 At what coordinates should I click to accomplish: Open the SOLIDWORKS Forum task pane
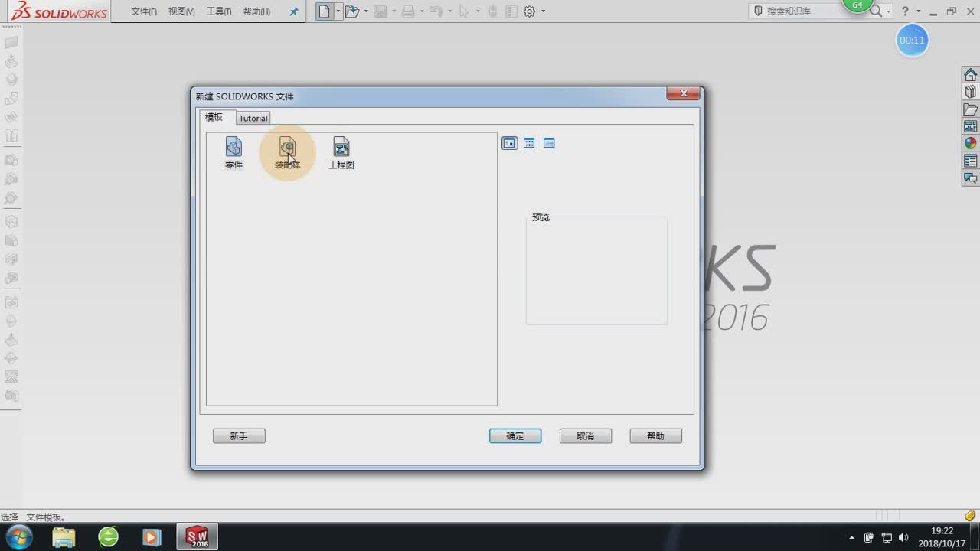coord(970,178)
